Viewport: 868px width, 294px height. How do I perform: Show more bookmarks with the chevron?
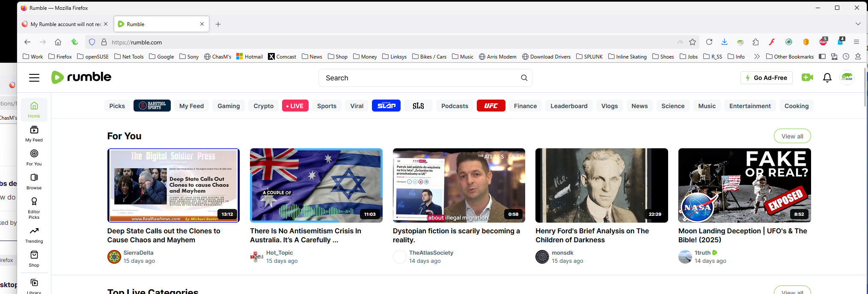point(757,56)
